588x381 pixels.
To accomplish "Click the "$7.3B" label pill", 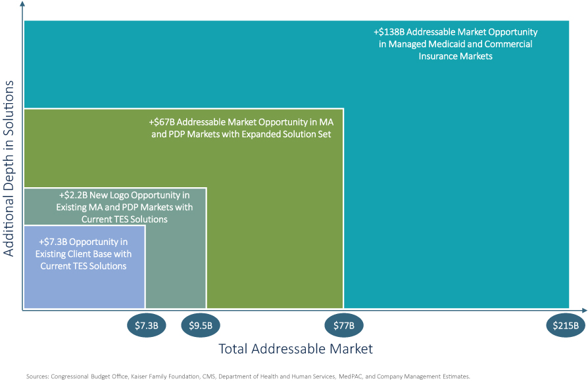I will pos(146,325).
